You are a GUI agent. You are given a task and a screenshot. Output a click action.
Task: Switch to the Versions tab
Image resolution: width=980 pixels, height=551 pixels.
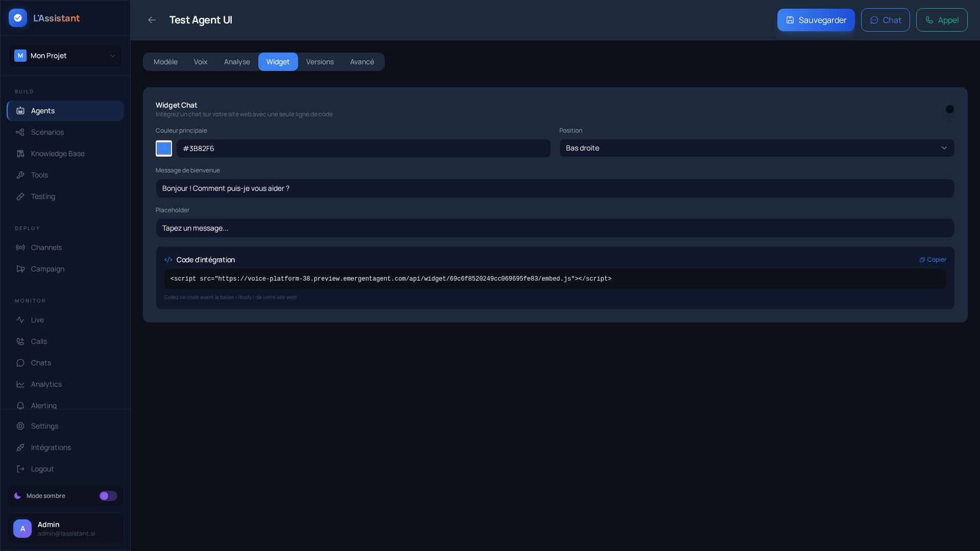coord(320,62)
